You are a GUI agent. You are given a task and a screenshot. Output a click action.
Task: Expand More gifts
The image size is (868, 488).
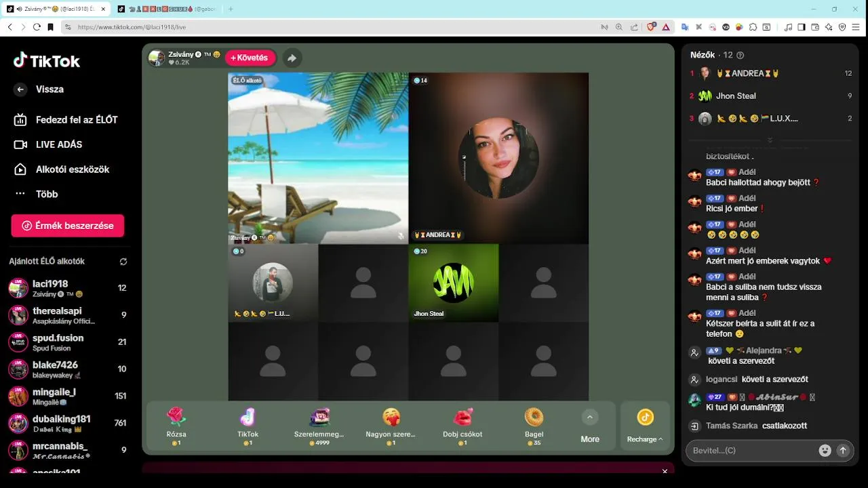coord(590,426)
